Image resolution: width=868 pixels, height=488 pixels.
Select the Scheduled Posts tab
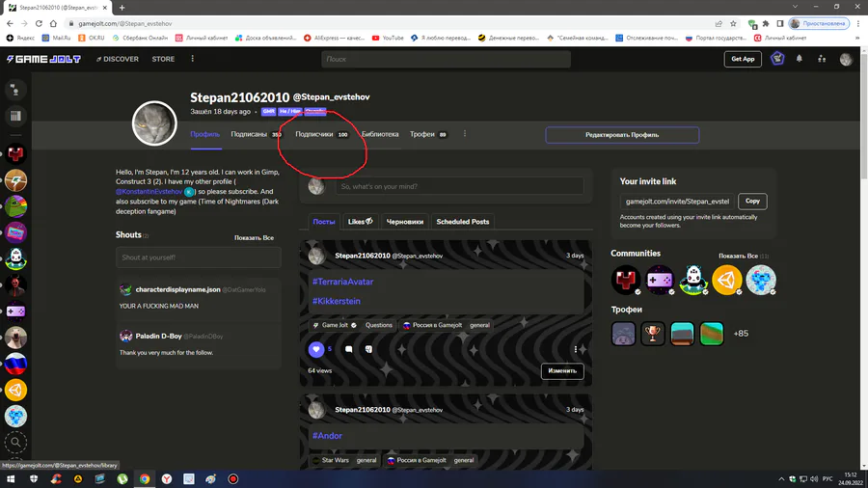tap(463, 221)
